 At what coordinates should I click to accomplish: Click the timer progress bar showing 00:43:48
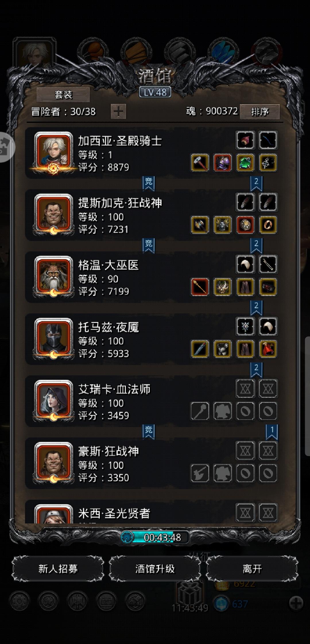tap(155, 537)
